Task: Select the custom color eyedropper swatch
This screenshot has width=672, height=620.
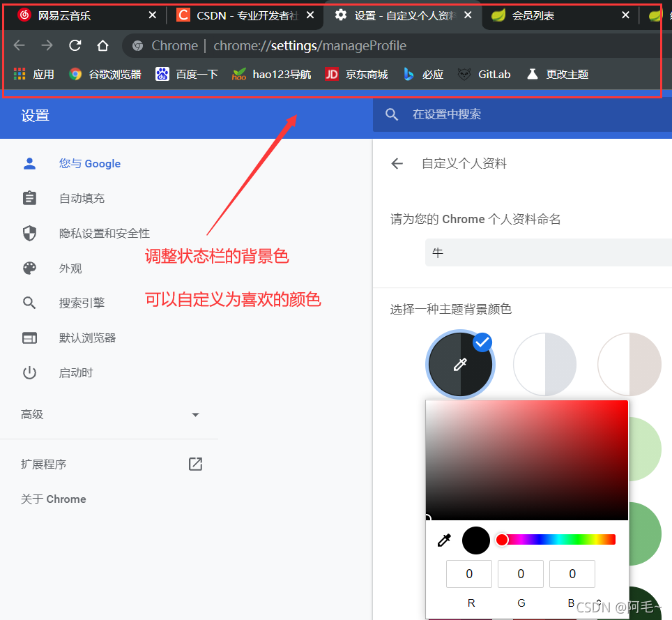Action: tap(460, 365)
